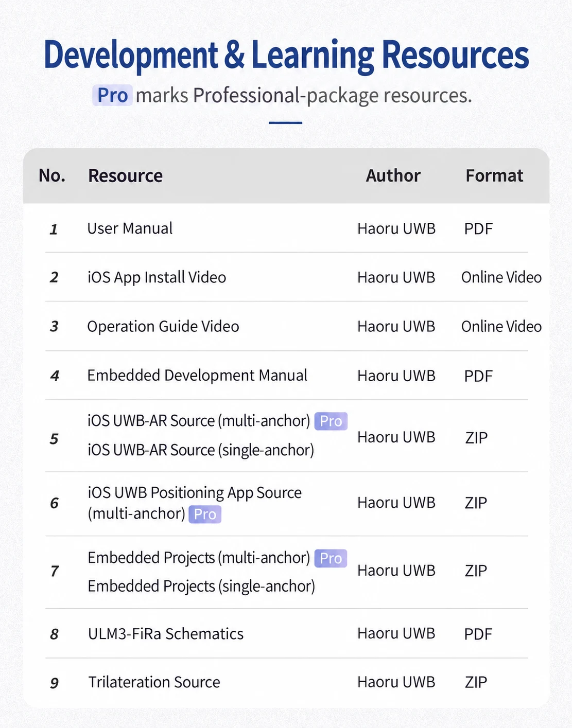Choose "Trilateration Source" resource

154,682
